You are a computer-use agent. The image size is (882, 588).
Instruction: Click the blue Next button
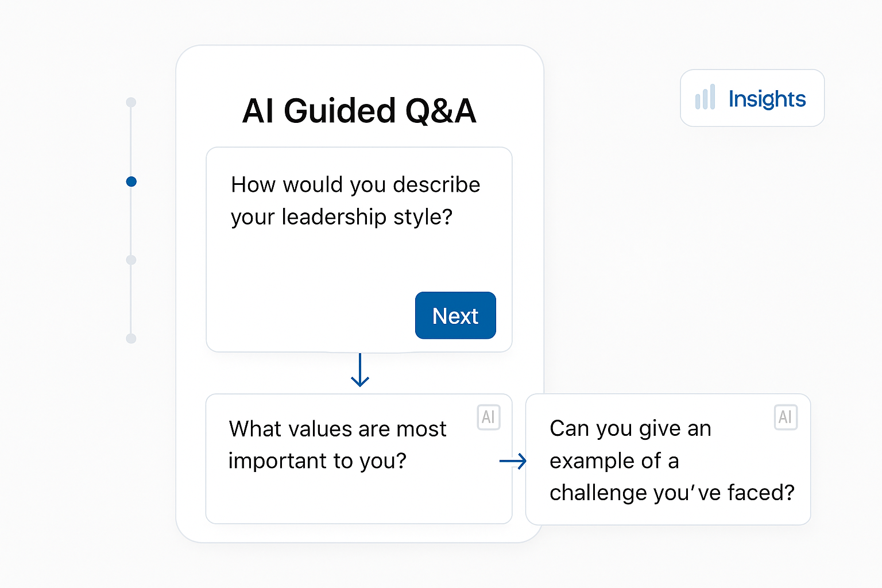click(x=455, y=315)
